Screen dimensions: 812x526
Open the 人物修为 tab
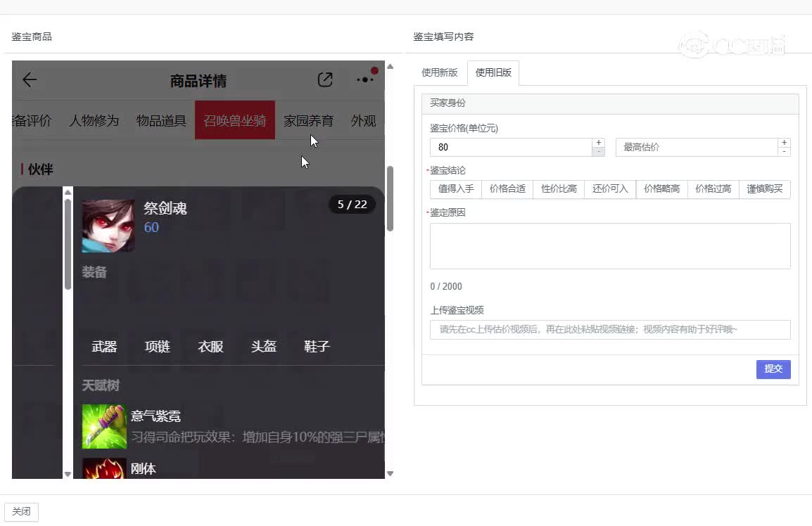[94, 121]
